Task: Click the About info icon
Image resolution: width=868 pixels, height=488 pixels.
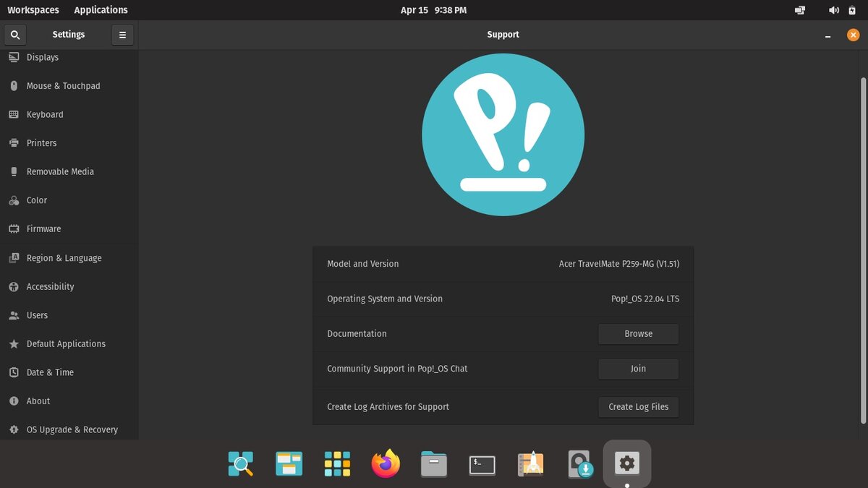Action: pos(13,401)
